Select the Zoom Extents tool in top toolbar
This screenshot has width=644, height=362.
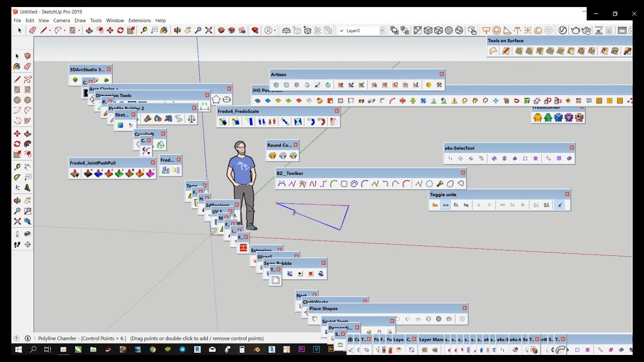click(x=209, y=31)
